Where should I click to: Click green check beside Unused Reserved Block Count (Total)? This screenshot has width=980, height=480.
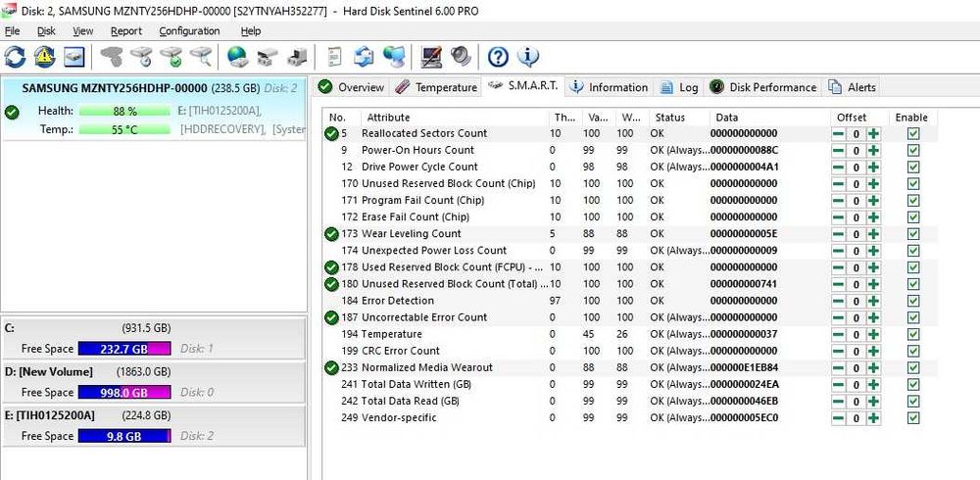(332, 284)
